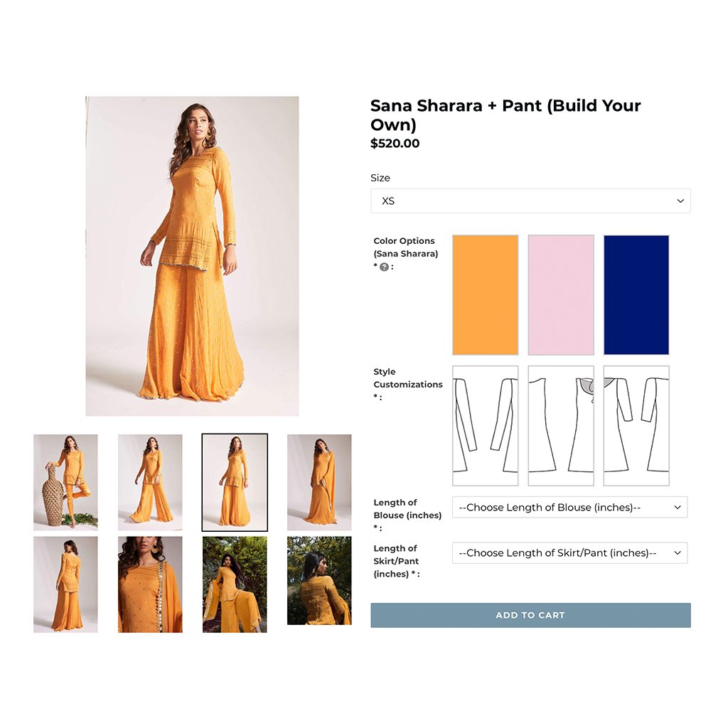Viewport: 728px width, 728px height.
Task: Click the main large product image
Action: [192, 256]
